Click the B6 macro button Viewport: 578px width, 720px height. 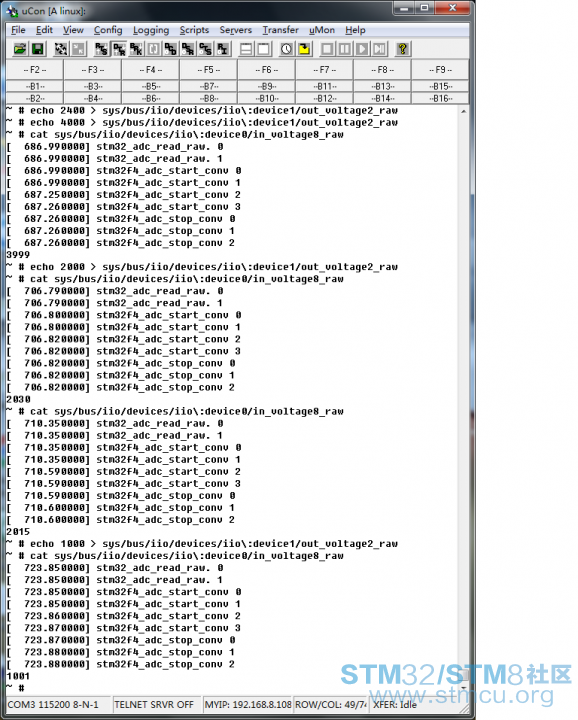point(151,98)
